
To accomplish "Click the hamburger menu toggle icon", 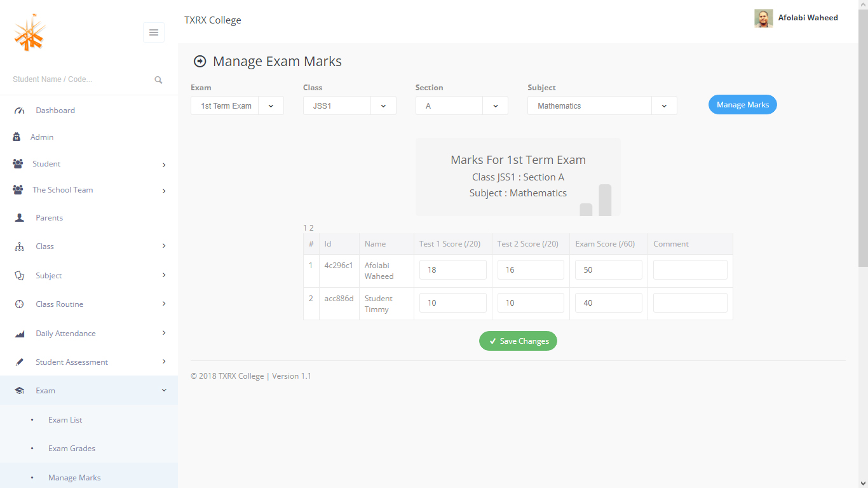I will [154, 32].
